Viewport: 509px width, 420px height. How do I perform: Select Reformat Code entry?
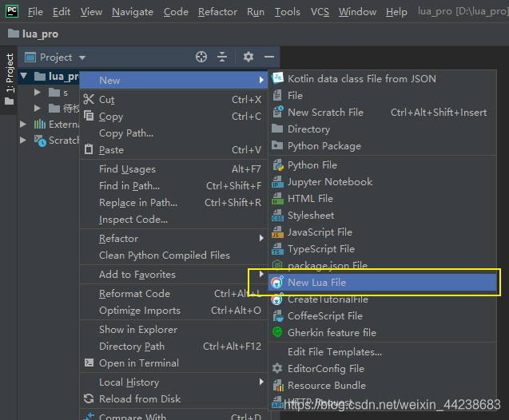click(x=173, y=293)
